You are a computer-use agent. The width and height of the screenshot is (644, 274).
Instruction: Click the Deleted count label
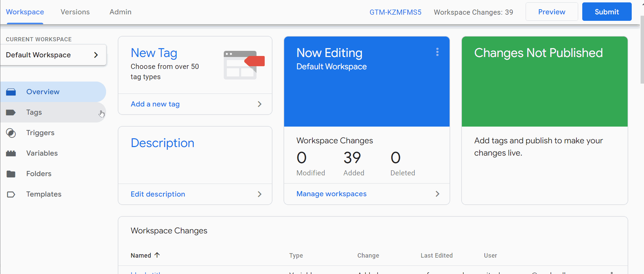coord(403,173)
